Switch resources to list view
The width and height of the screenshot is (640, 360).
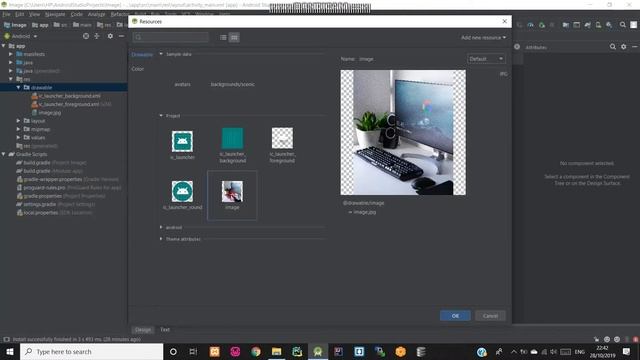(223, 38)
